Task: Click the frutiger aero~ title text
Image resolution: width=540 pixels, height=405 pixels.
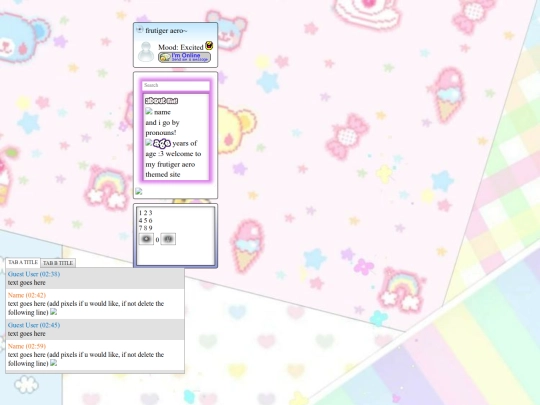Action: point(166,31)
